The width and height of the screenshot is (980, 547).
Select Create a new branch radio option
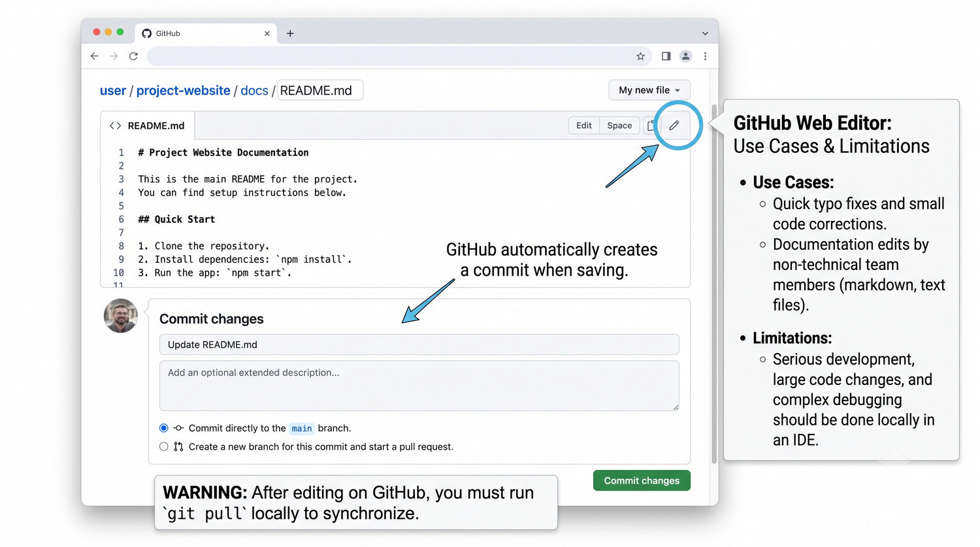pos(164,446)
